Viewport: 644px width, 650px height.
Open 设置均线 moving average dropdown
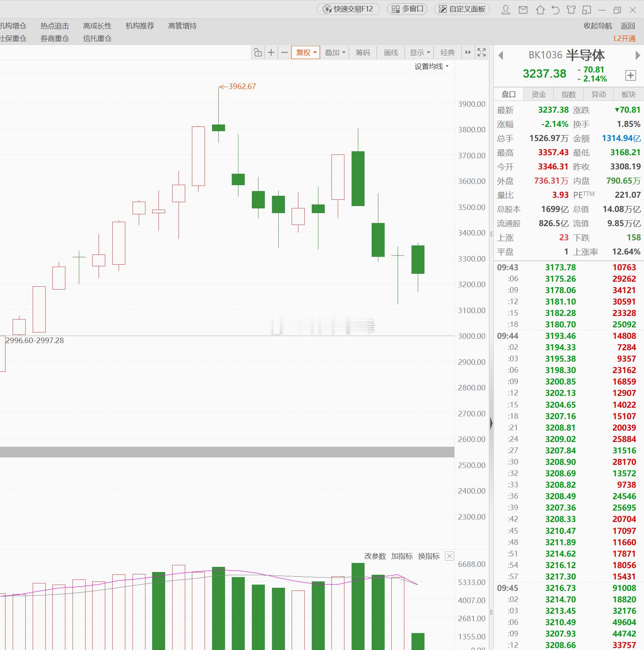(x=432, y=66)
